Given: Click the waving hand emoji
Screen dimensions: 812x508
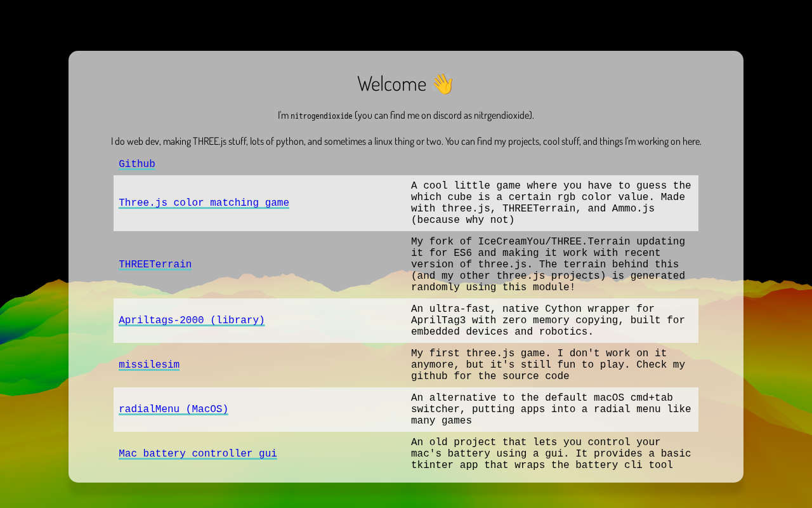Looking at the screenshot, I should tap(443, 84).
